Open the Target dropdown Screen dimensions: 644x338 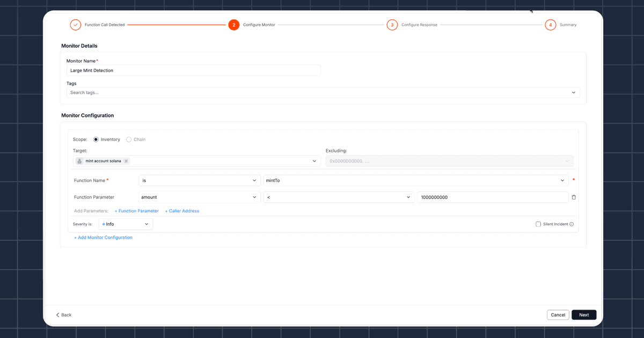pyautogui.click(x=314, y=161)
